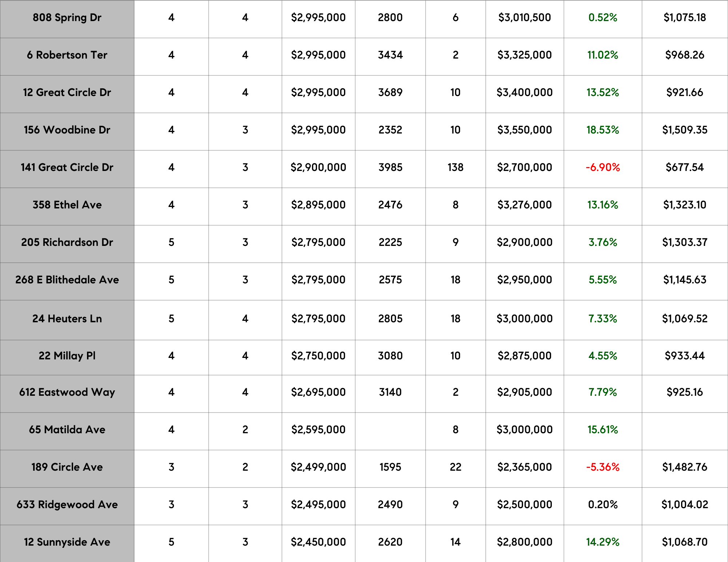
Task: Click the 12 Great Circle Dr row header
Action: click(x=67, y=92)
